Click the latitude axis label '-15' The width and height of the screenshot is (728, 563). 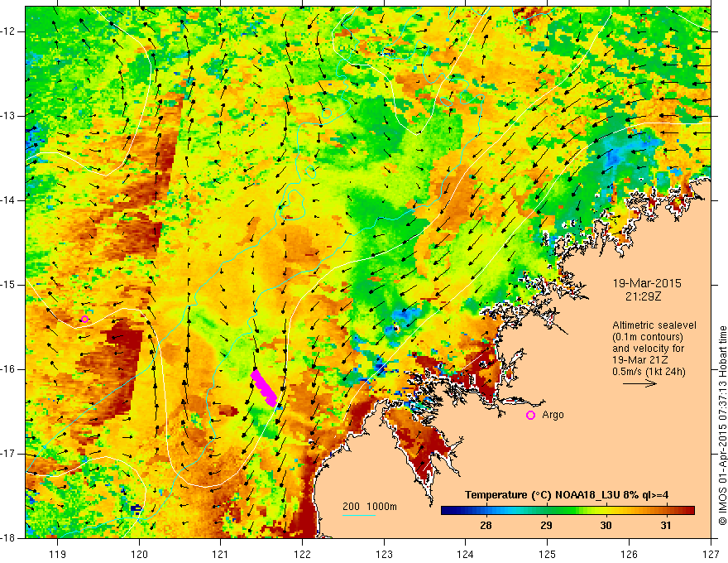[x=7, y=285]
